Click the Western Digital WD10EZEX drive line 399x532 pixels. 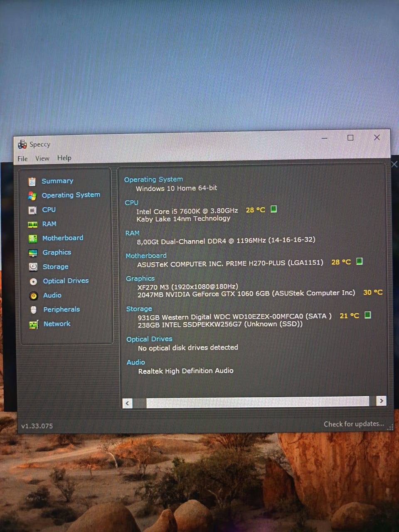pos(234,317)
